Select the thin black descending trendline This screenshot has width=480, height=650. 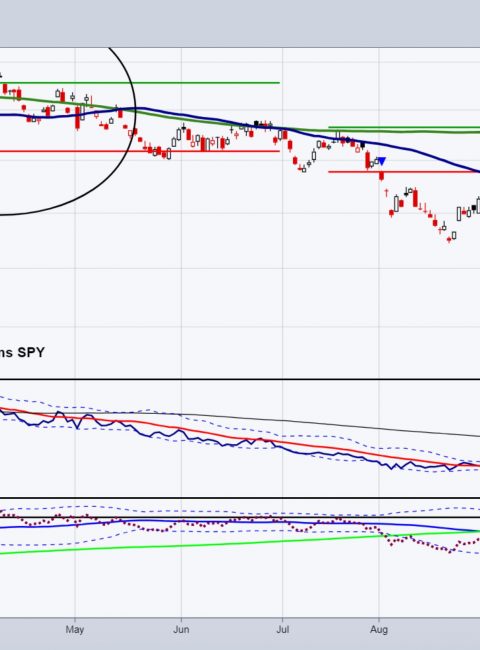coord(332,424)
